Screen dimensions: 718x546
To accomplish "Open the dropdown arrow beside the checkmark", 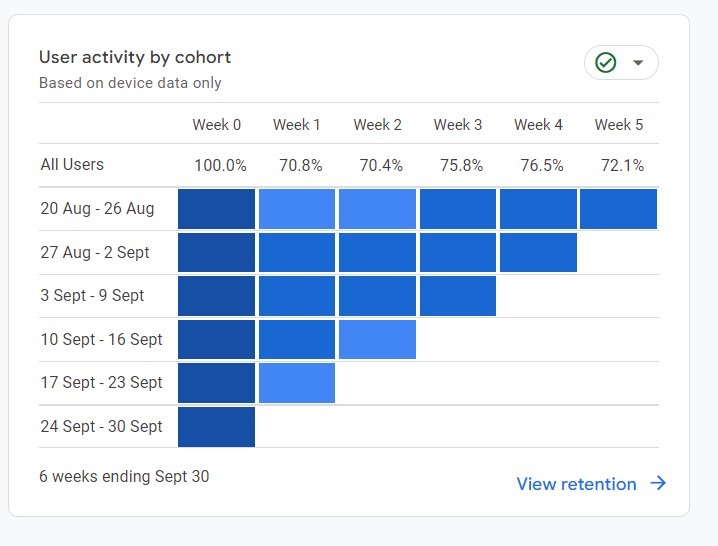I will coord(639,63).
